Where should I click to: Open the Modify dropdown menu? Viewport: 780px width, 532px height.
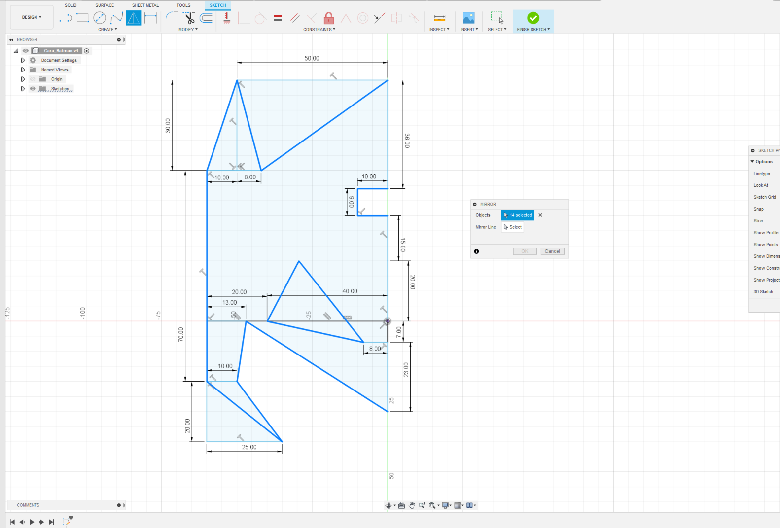[x=188, y=30]
